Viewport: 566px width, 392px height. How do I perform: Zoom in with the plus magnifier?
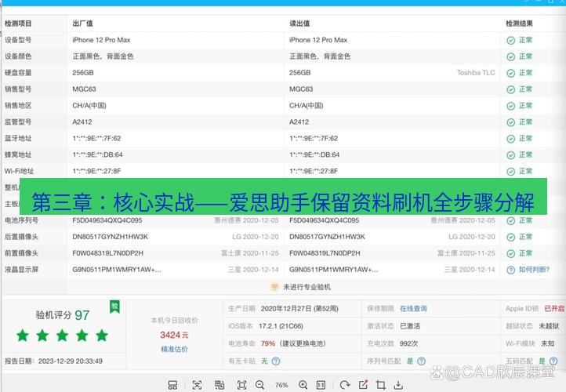[303, 385]
